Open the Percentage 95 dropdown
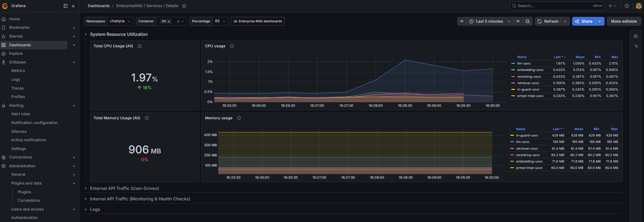 [x=221, y=21]
